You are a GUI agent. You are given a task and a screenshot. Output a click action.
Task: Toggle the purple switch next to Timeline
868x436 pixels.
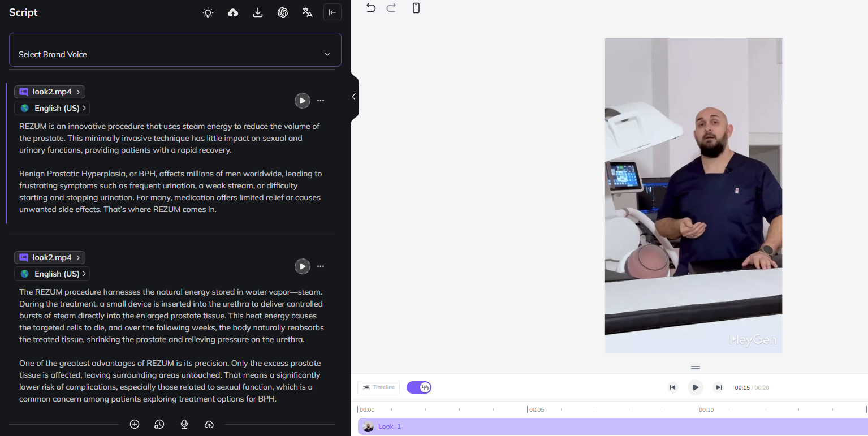point(419,387)
